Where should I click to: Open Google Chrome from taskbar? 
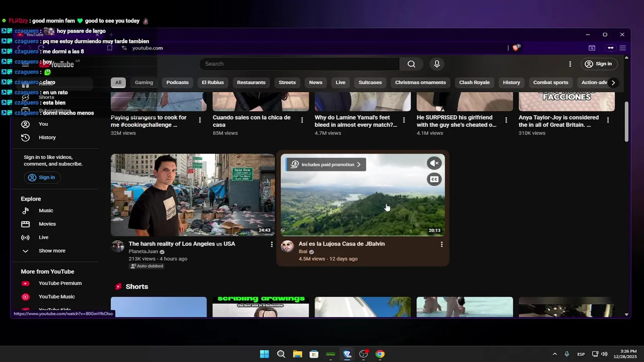tap(380, 354)
